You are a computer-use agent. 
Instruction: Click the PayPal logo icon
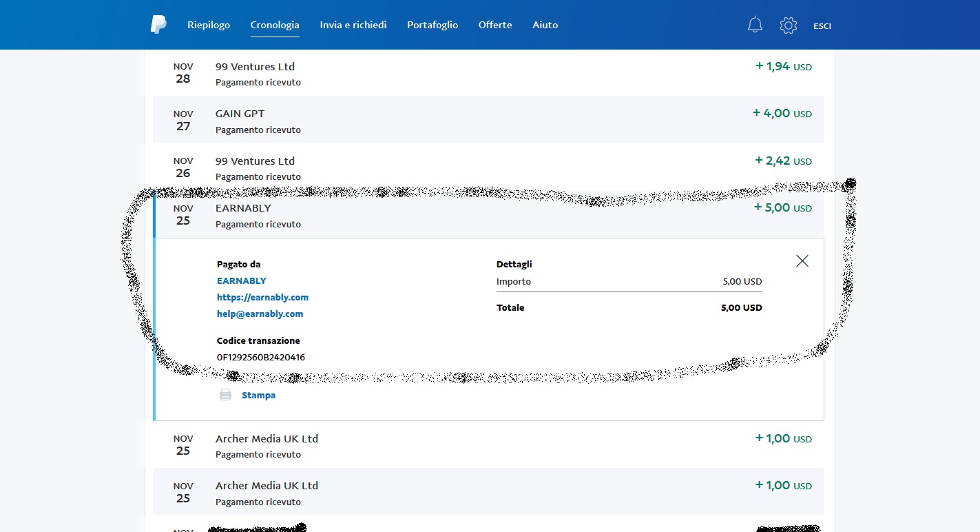pyautogui.click(x=158, y=25)
